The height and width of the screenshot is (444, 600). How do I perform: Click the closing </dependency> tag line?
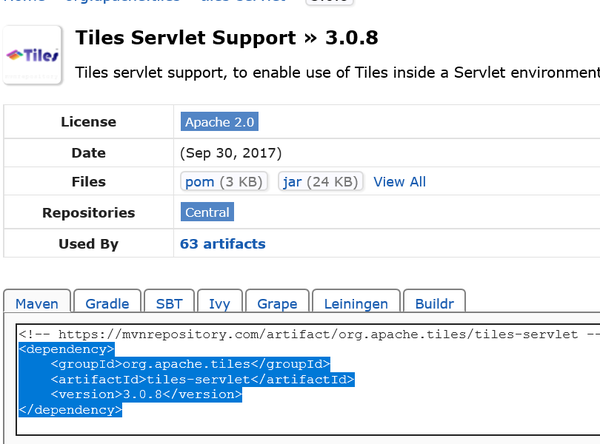point(70,410)
